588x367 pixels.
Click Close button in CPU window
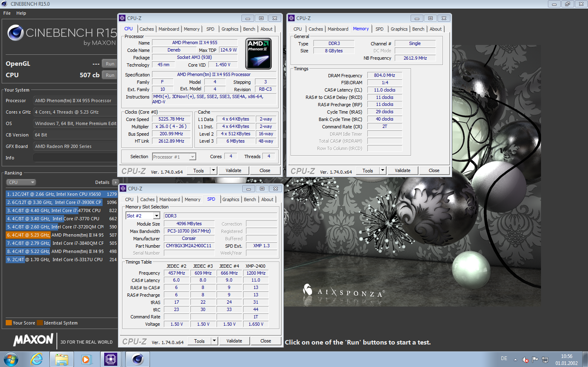pos(265,170)
